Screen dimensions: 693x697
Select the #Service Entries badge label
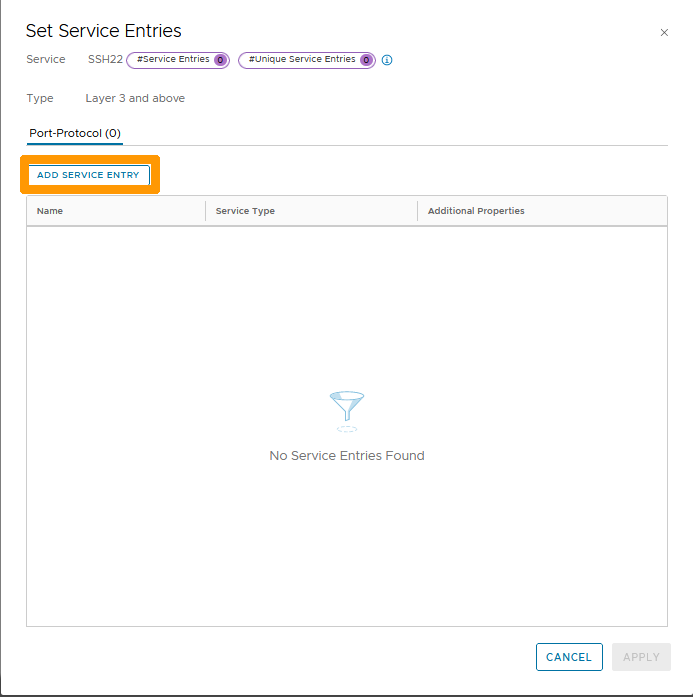click(x=173, y=60)
